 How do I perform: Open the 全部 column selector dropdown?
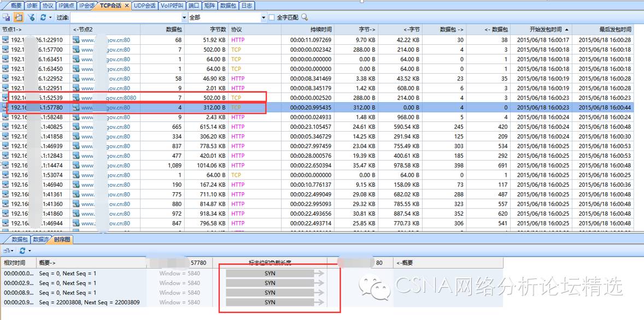[x=264, y=17]
